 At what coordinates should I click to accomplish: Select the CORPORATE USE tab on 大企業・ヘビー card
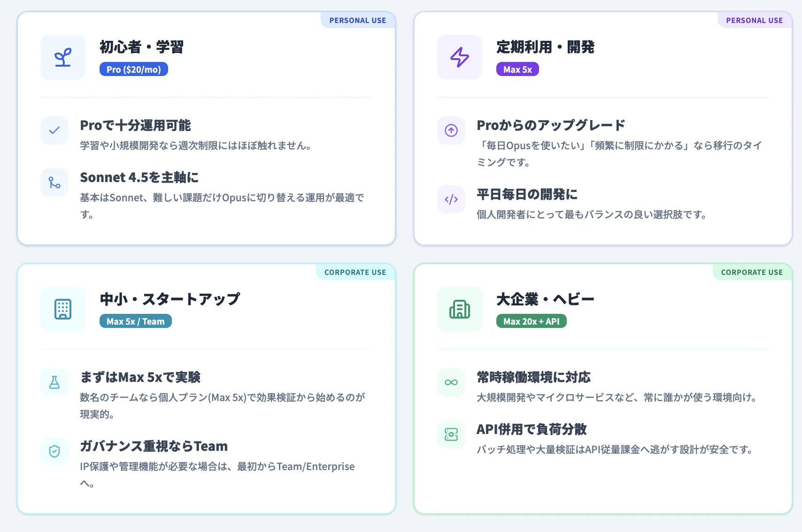point(752,272)
